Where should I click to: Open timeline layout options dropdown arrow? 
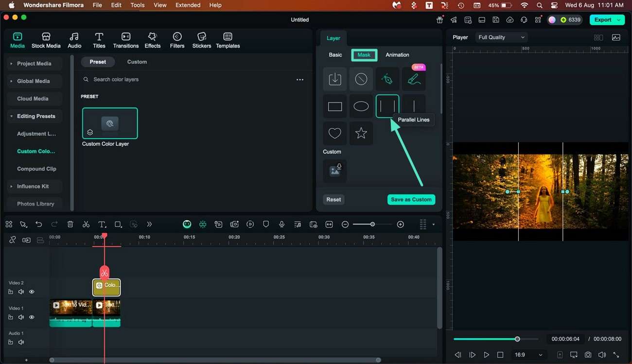tap(434, 225)
